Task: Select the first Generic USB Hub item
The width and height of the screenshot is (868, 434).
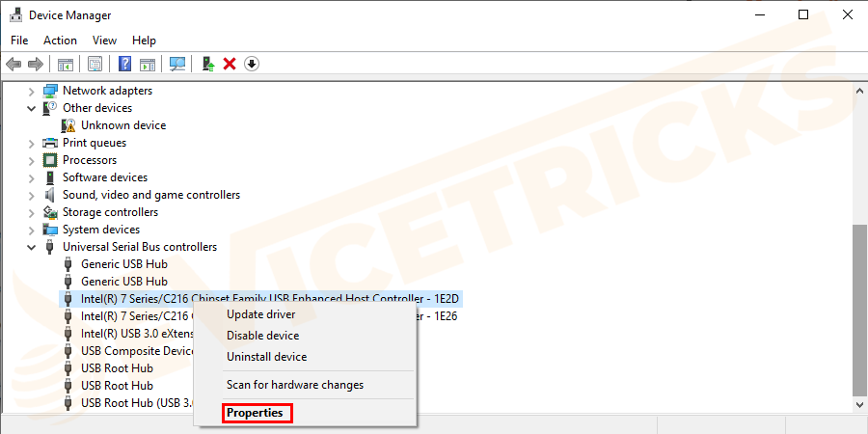Action: [124, 264]
